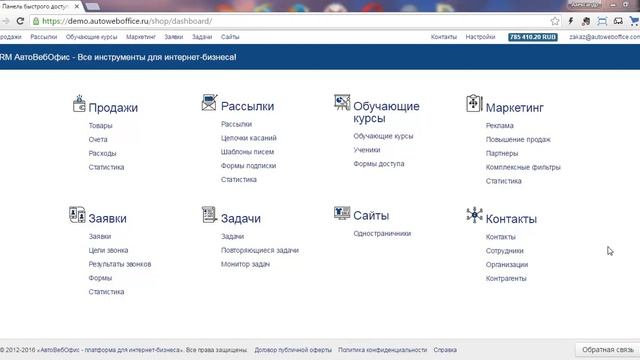640x360 pixels.
Task: Open Организации link
Action: coord(507,264)
